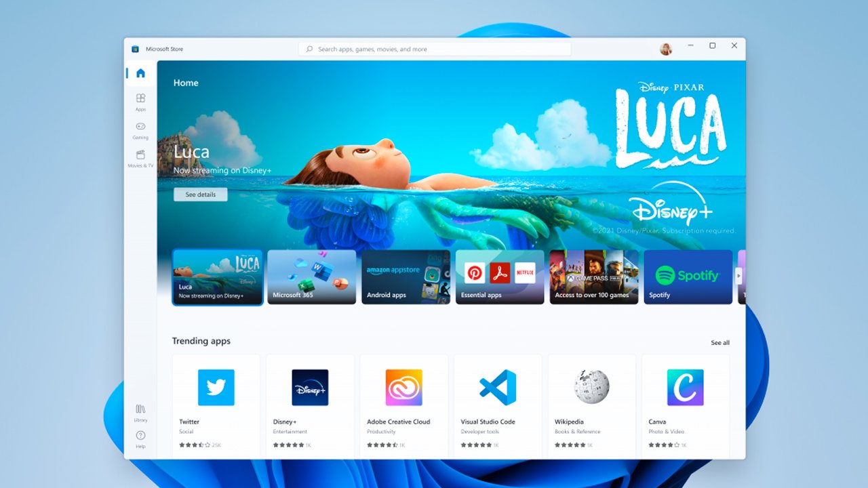Viewport: 868px width, 488px height.
Task: Click the Home page heading
Action: coord(186,83)
